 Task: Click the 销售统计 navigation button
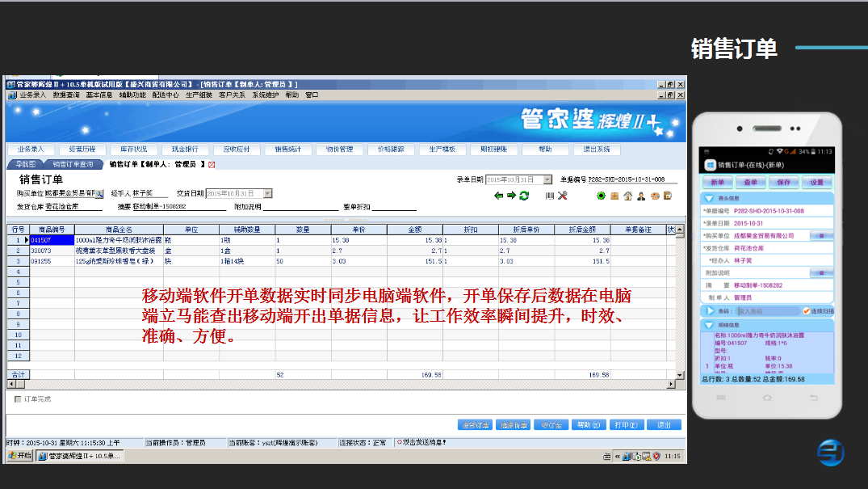pyautogui.click(x=288, y=150)
